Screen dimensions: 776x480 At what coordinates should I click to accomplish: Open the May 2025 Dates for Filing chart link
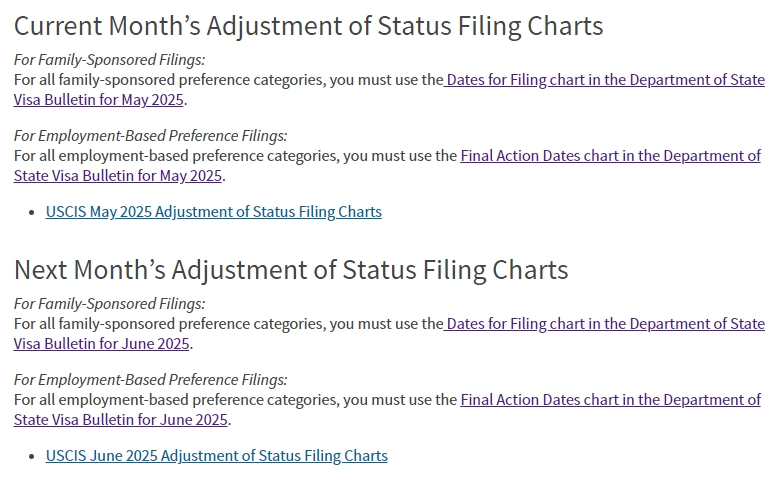tap(604, 80)
